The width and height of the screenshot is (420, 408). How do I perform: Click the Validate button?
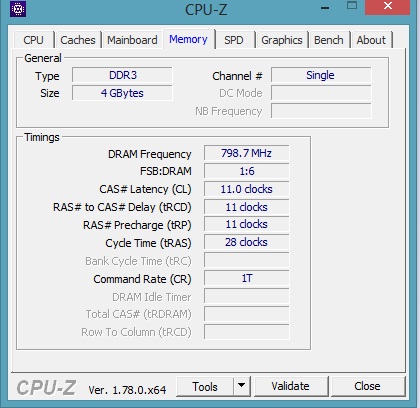click(x=290, y=386)
